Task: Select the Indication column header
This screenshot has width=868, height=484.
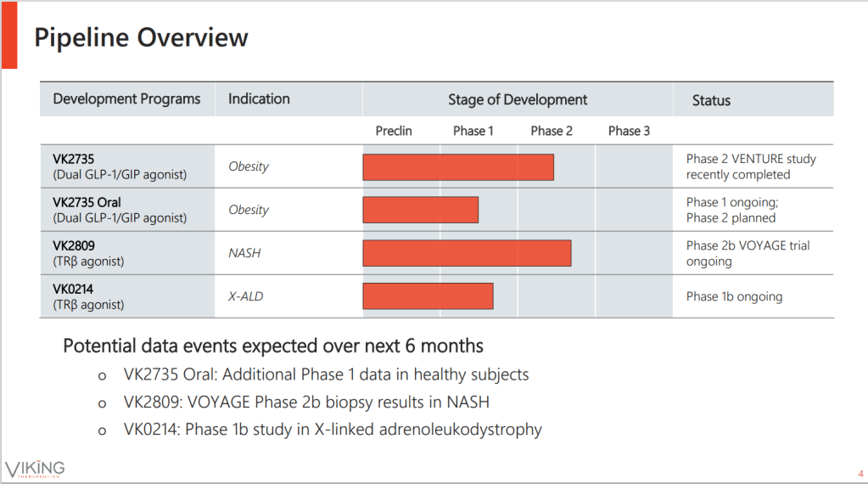Action: click(259, 98)
